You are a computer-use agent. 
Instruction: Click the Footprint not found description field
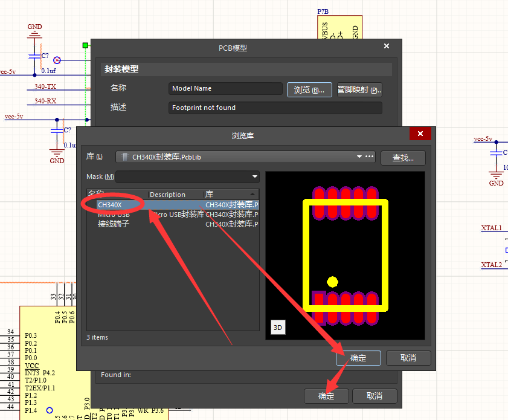click(x=275, y=108)
